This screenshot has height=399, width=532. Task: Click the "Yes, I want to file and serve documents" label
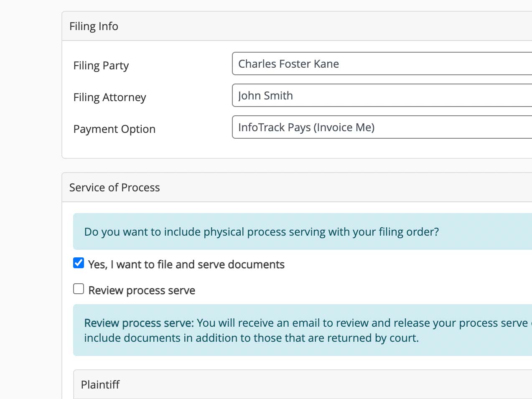pyautogui.click(x=186, y=264)
